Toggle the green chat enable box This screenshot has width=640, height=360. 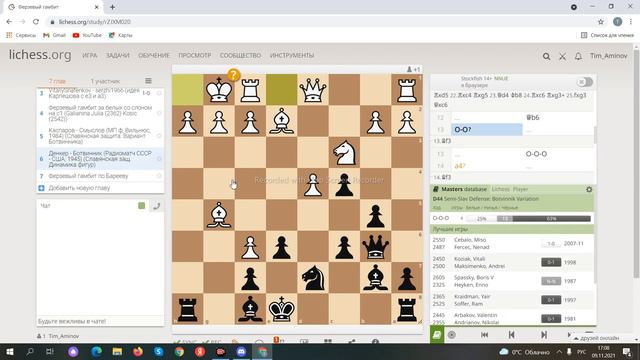[x=142, y=206]
